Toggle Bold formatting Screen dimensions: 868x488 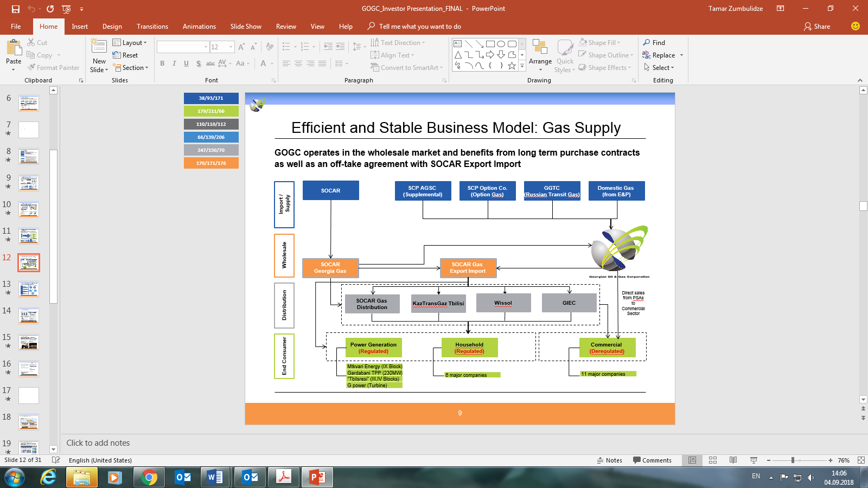pos(162,63)
